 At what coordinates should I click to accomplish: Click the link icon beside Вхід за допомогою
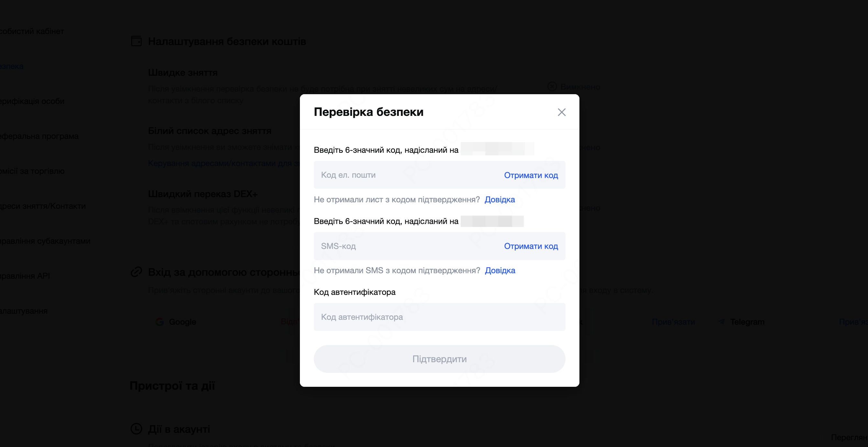[136, 272]
